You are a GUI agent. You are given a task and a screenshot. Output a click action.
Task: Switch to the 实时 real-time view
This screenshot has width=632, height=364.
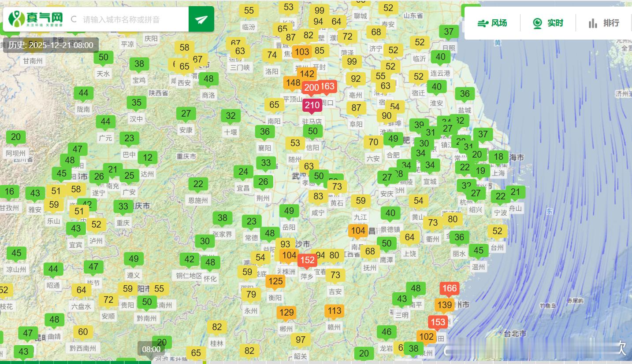tap(548, 23)
